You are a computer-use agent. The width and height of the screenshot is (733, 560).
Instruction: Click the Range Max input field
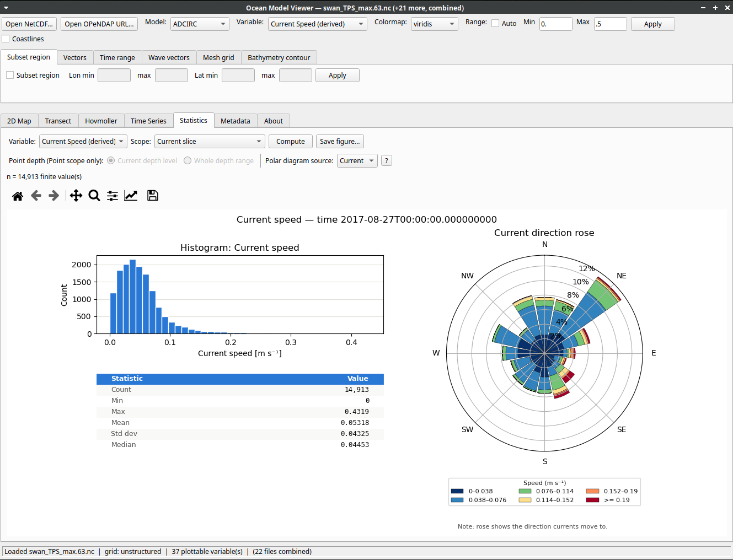coord(610,24)
